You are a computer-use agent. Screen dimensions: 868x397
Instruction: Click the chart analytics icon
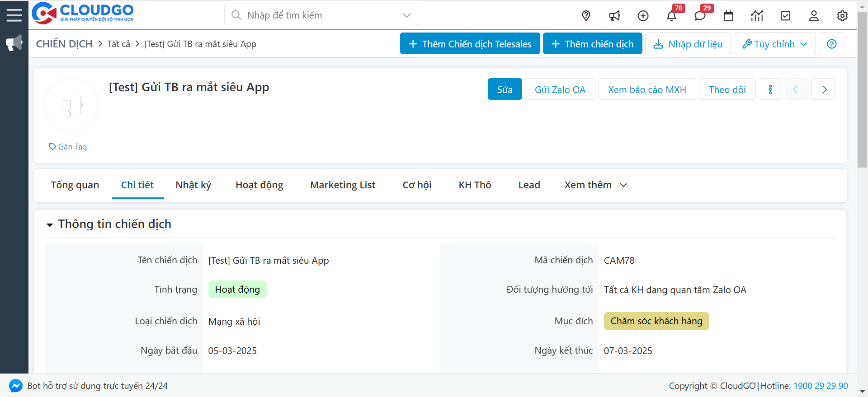click(757, 16)
